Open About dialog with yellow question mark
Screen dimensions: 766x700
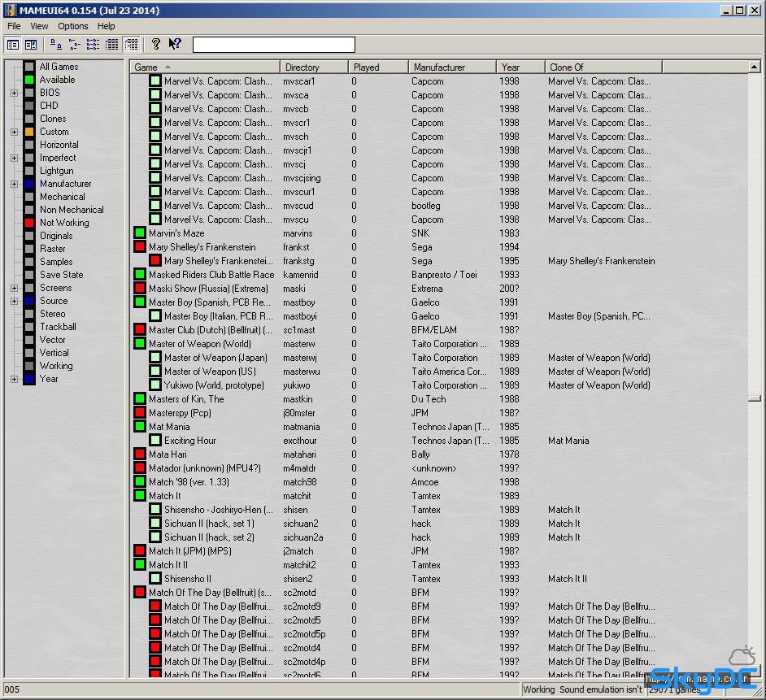pos(156,45)
